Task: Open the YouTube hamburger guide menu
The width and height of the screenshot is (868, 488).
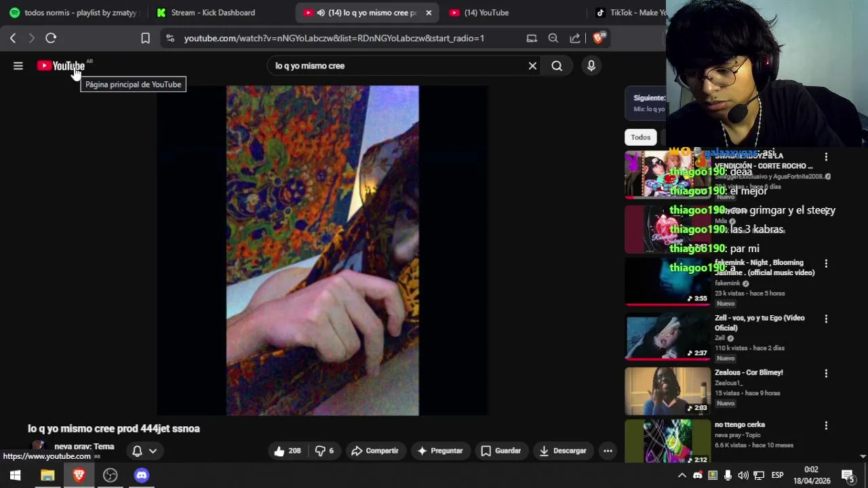Action: [x=18, y=66]
